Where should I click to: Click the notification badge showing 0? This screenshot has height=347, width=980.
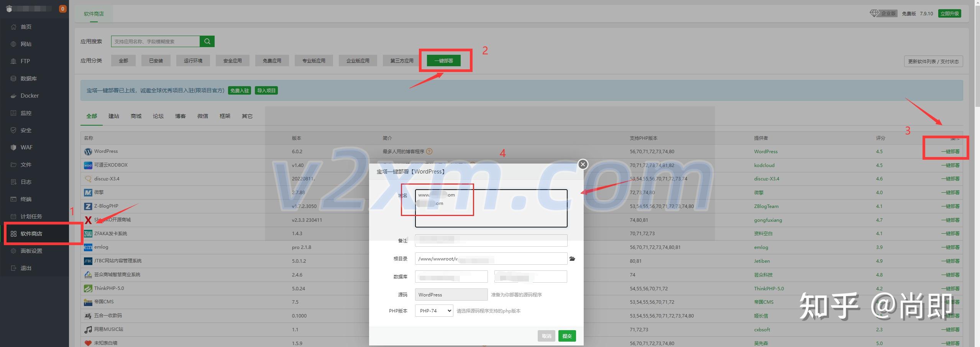[x=62, y=9]
